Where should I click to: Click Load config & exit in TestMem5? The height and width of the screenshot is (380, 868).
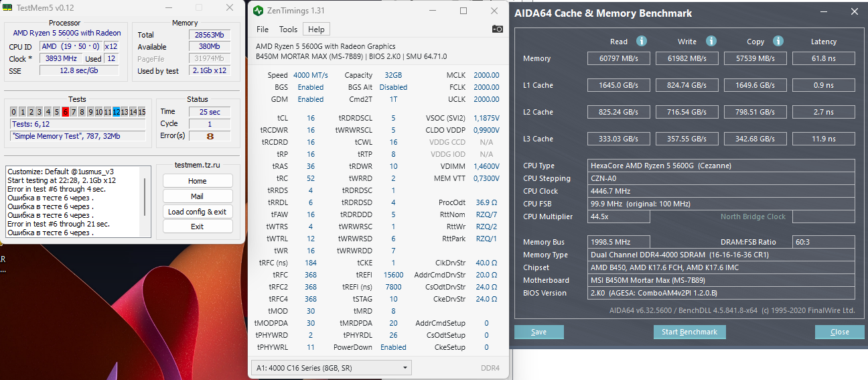(197, 212)
